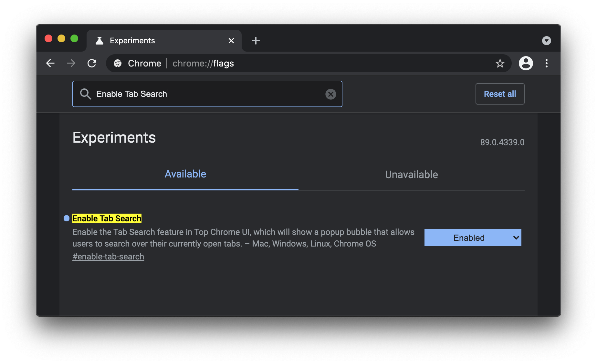Open the user profile avatar
The image size is (597, 364).
pyautogui.click(x=526, y=63)
